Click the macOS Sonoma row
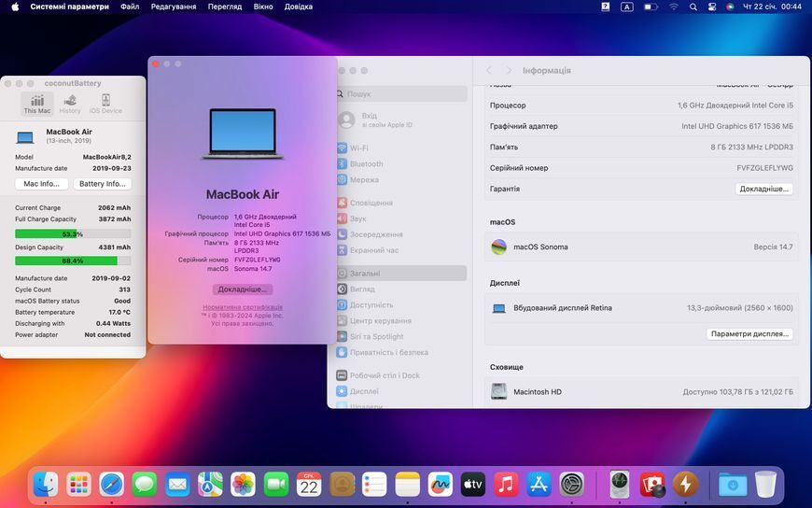The height and width of the screenshot is (508, 812). point(641,247)
